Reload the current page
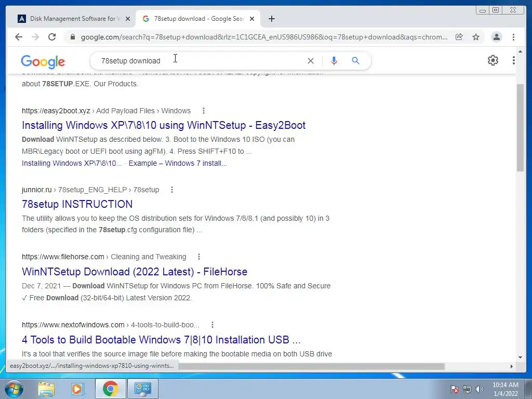Screen dimensions: 532x399 click(52, 37)
